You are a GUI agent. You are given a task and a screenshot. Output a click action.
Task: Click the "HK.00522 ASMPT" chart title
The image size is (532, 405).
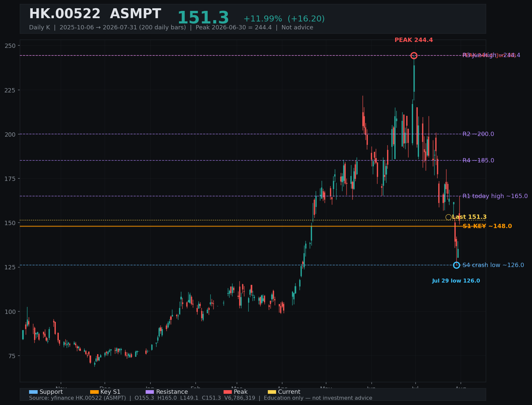click(x=95, y=14)
